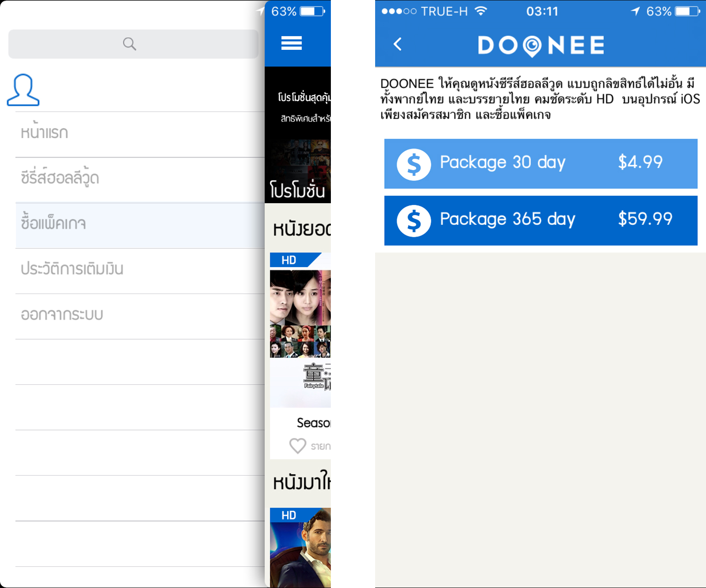This screenshot has height=588, width=706.
Task: Tap the 03:11 clock
Action: pyautogui.click(x=542, y=11)
